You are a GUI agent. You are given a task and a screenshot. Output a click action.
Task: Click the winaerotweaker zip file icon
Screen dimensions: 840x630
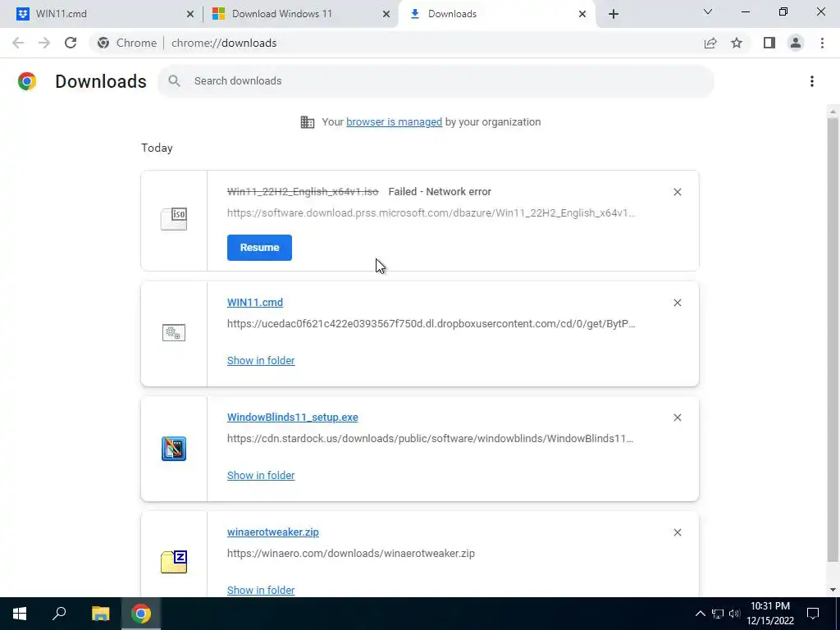click(x=174, y=561)
